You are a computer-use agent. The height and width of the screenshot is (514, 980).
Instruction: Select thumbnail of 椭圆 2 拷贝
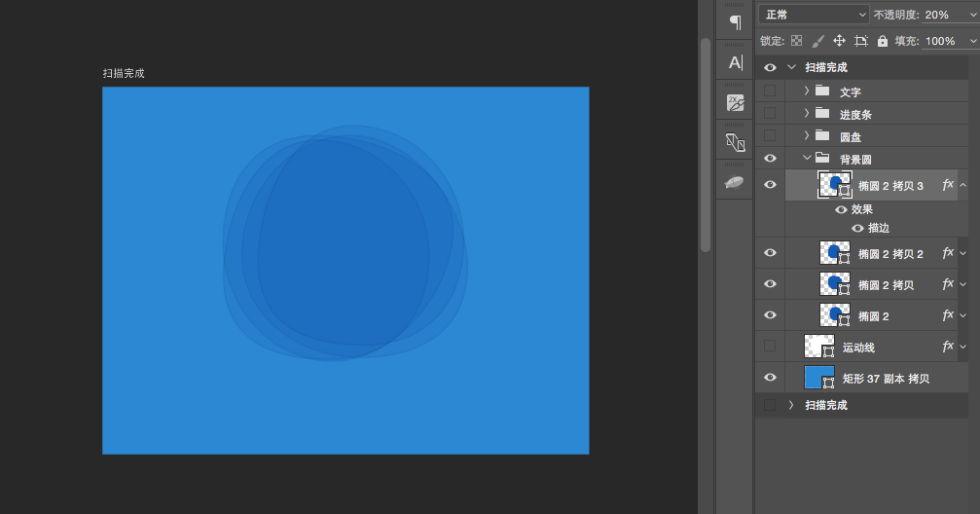point(835,284)
